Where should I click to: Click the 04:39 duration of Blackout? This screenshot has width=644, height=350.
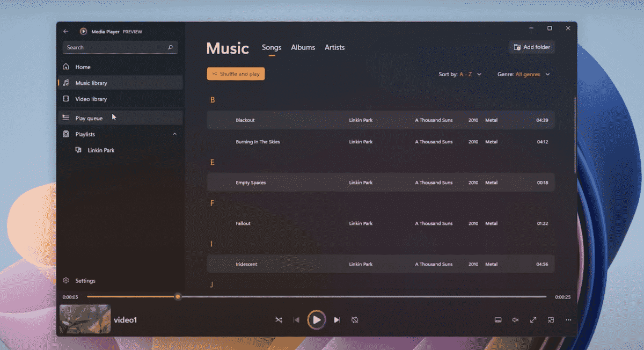click(542, 120)
